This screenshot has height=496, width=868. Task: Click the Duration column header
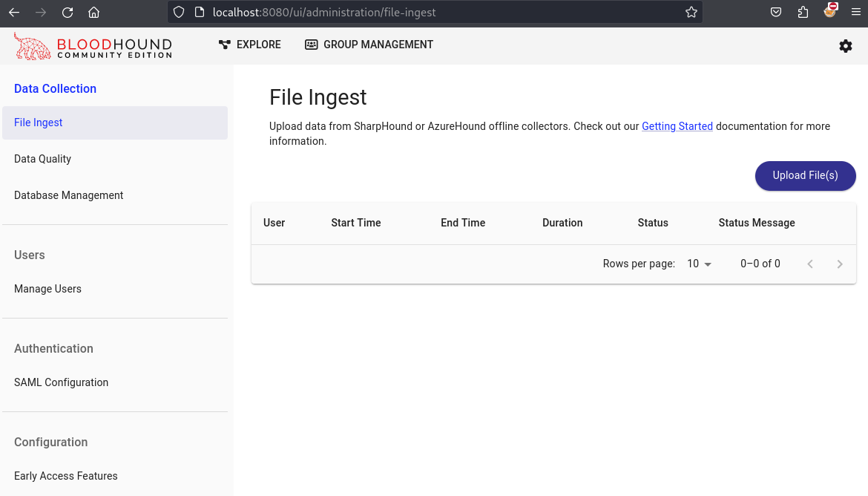click(x=562, y=223)
